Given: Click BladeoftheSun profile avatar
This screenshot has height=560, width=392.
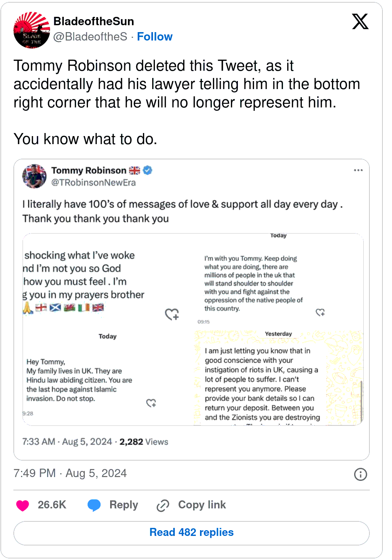Looking at the screenshot, I should [x=32, y=30].
